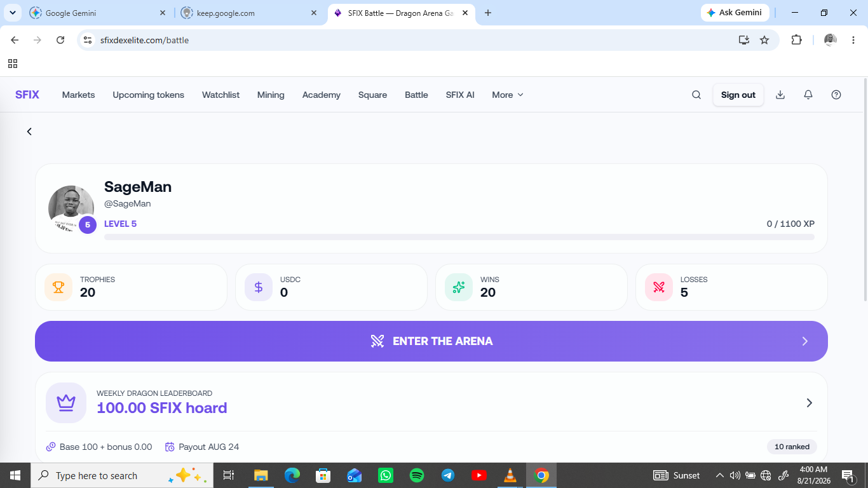Open WhatsApp from the taskbar
Screen dimensions: 868x488
click(x=386, y=475)
